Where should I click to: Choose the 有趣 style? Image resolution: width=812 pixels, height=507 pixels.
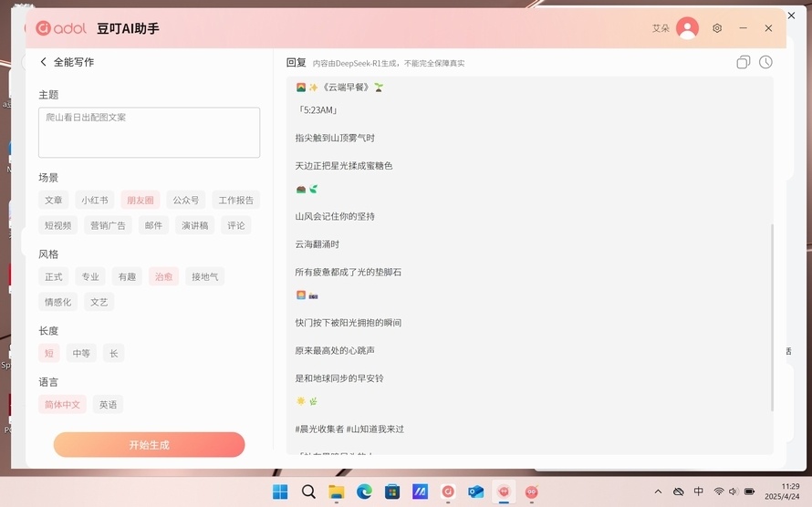(x=127, y=277)
